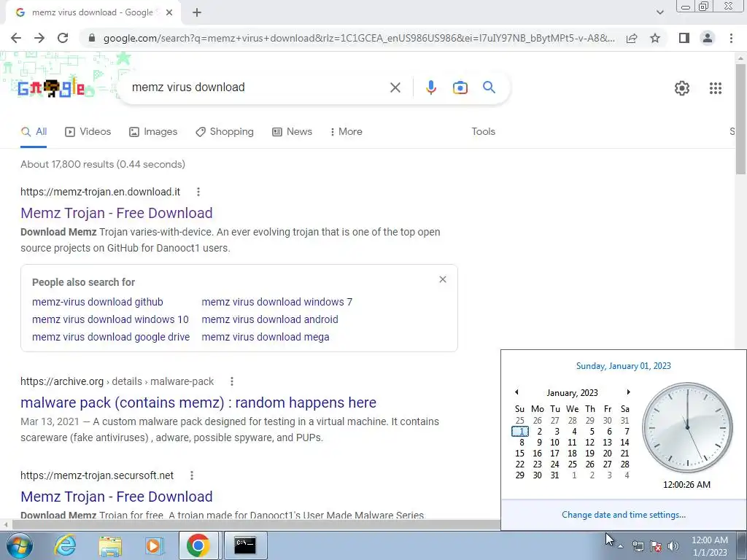Click the Chrome taskbar button
The width and height of the screenshot is (747, 560).
(x=198, y=545)
